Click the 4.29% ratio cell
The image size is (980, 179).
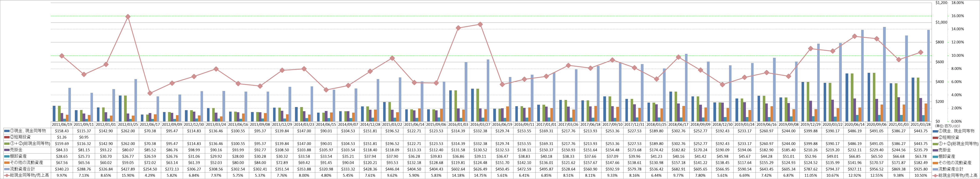[x=150, y=175]
